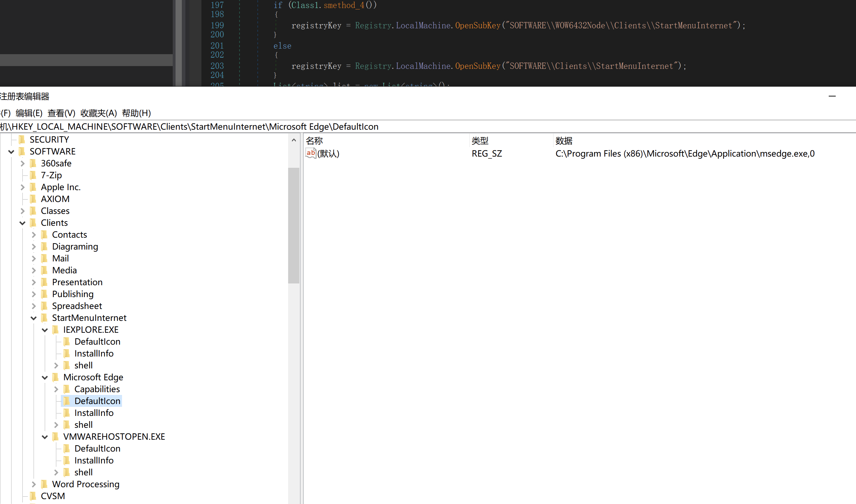Click the Spreadsheet folder icon
The image size is (856, 504).
pyautogui.click(x=44, y=306)
